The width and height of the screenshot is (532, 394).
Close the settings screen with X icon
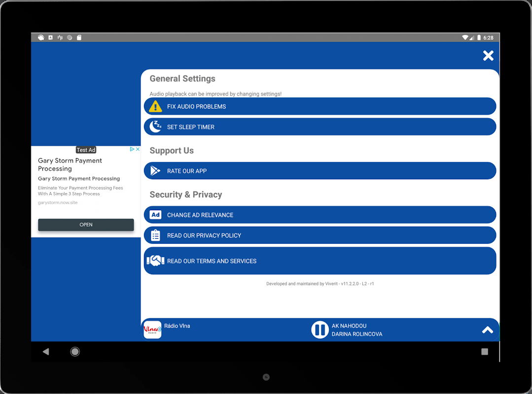pos(488,56)
